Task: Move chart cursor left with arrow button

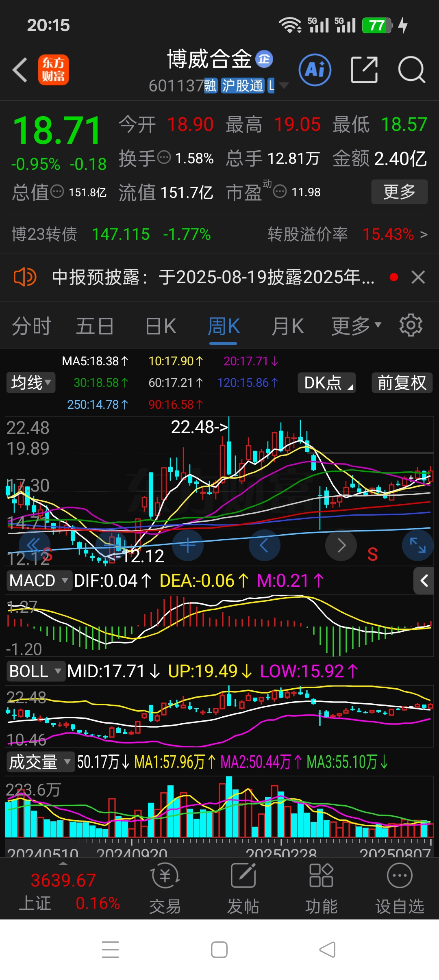Action: (264, 545)
